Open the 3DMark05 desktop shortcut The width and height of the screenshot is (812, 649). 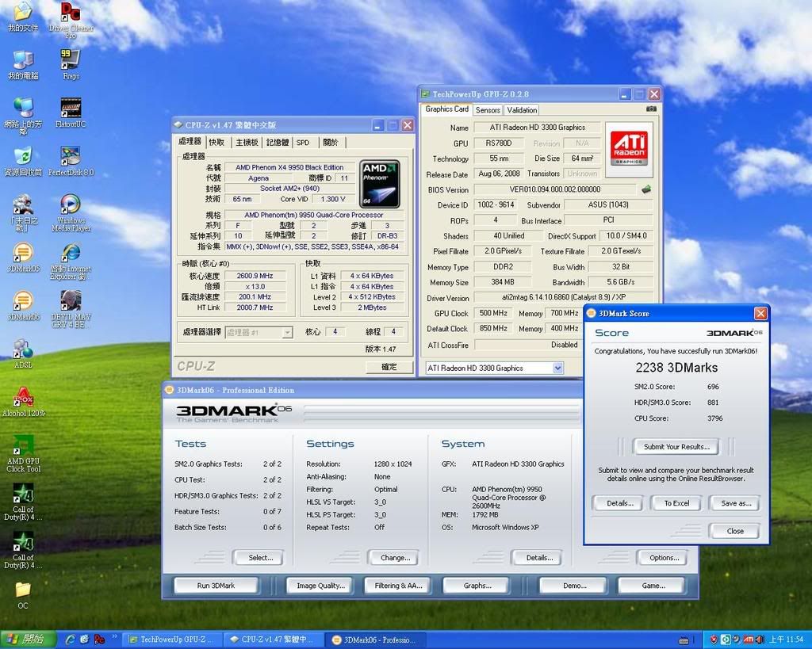(23, 258)
